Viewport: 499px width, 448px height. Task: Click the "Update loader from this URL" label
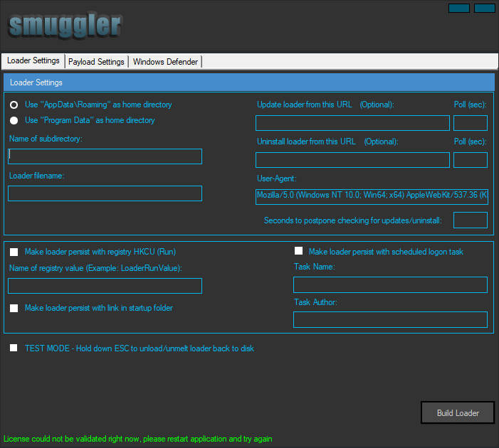pyautogui.click(x=304, y=105)
